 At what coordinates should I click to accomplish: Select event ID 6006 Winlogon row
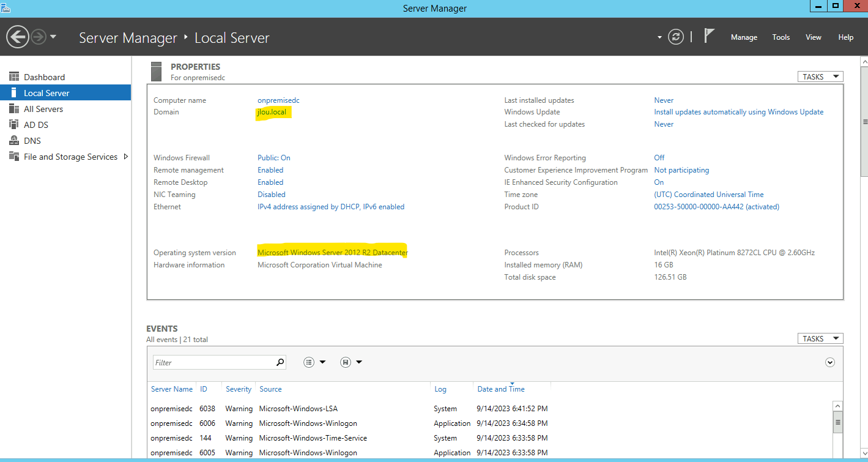[489, 423]
